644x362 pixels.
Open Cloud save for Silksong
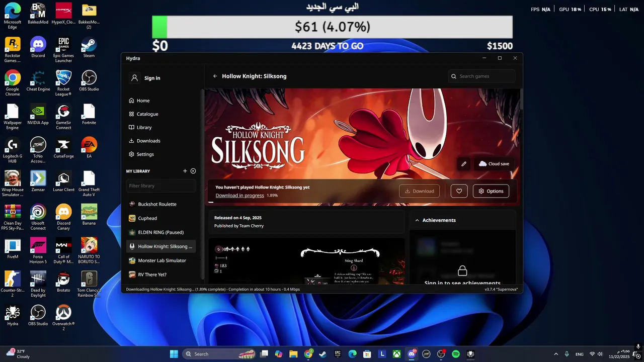click(494, 164)
